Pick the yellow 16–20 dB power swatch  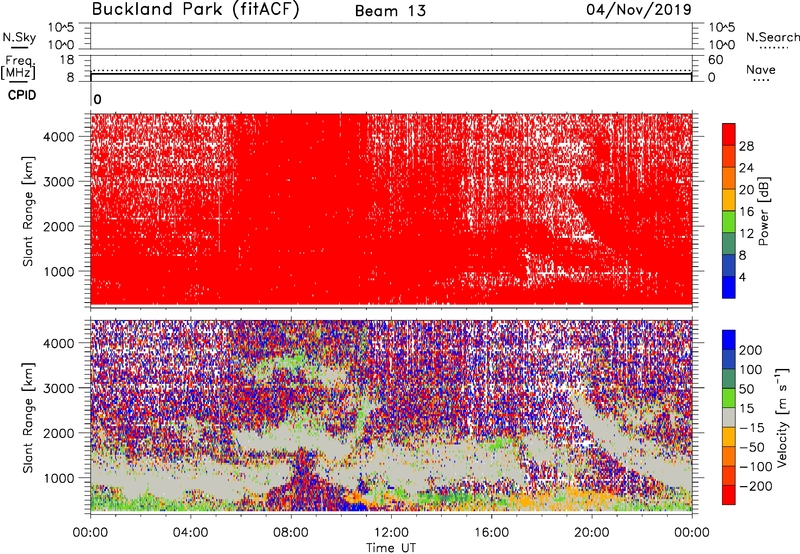click(729, 200)
